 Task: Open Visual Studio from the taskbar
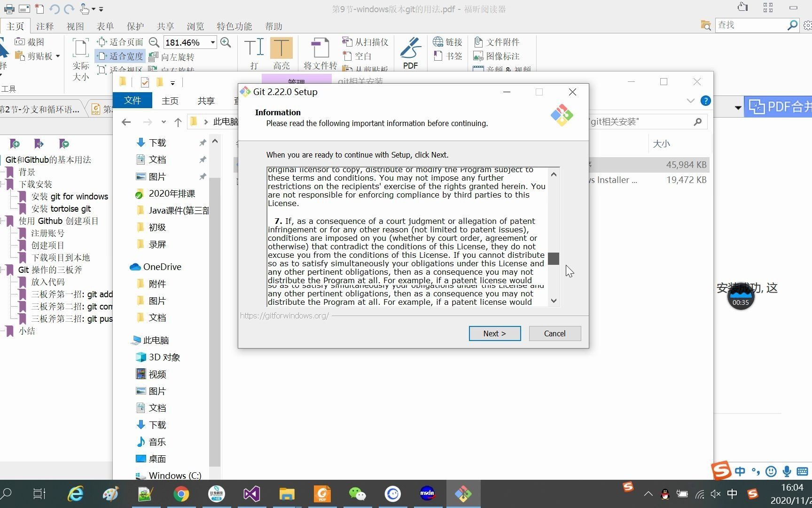tap(251, 494)
